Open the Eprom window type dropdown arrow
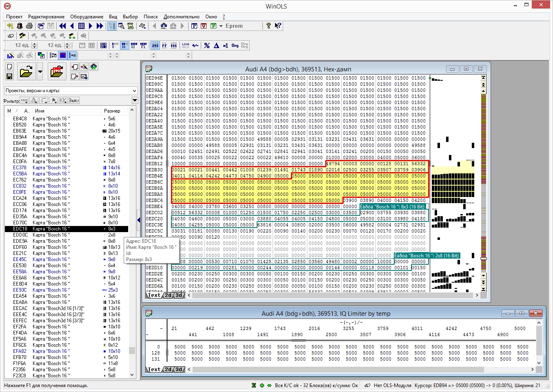The width and height of the screenshot is (553, 392). pyautogui.click(x=221, y=26)
